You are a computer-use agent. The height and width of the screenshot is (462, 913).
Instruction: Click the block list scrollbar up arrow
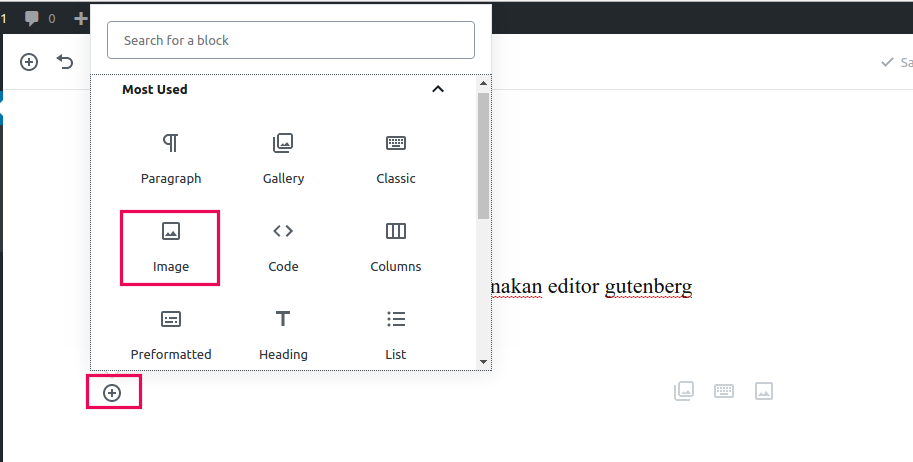coord(484,83)
